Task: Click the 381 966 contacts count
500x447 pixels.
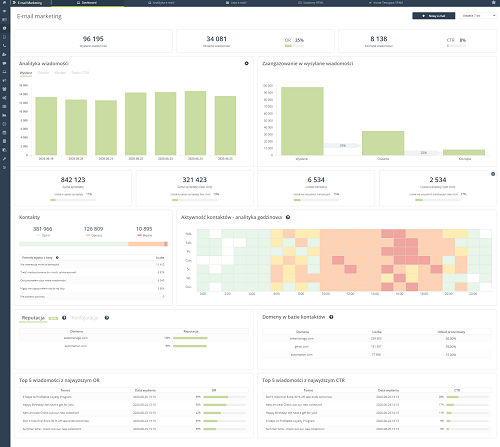Action: pos(43,229)
